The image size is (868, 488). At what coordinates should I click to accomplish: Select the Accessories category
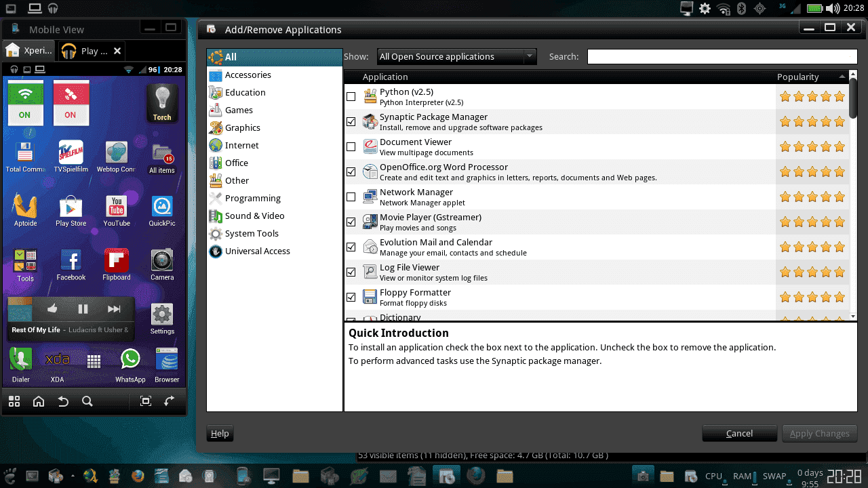click(275, 75)
